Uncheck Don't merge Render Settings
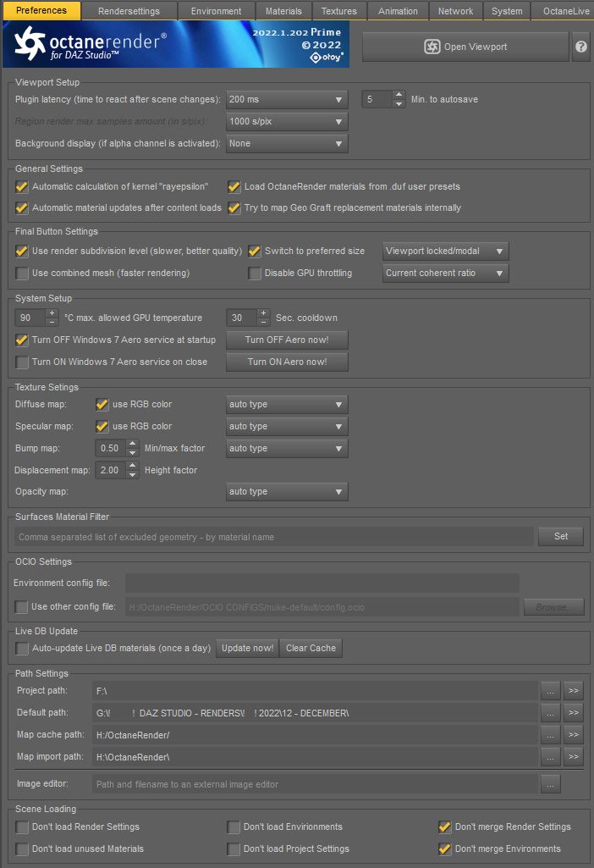This screenshot has width=594, height=868. pos(445,827)
